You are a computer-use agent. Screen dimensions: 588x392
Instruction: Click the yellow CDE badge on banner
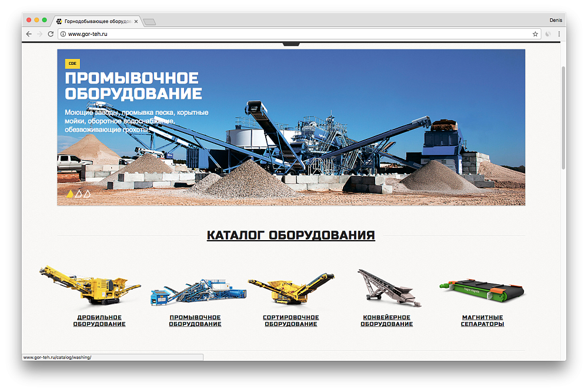click(72, 64)
